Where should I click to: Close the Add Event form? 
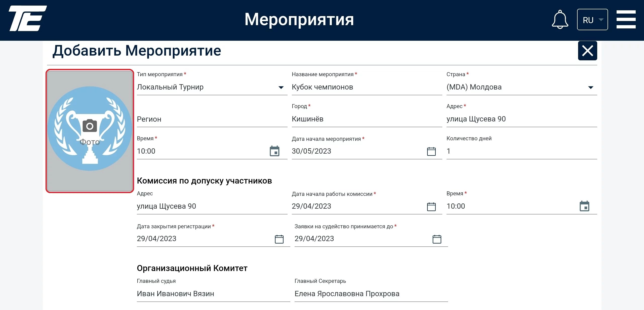pos(587,51)
